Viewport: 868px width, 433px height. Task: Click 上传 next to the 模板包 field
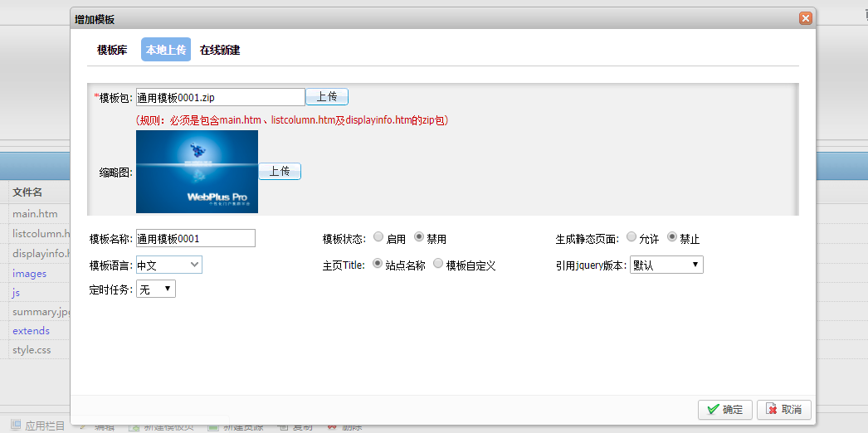click(327, 97)
